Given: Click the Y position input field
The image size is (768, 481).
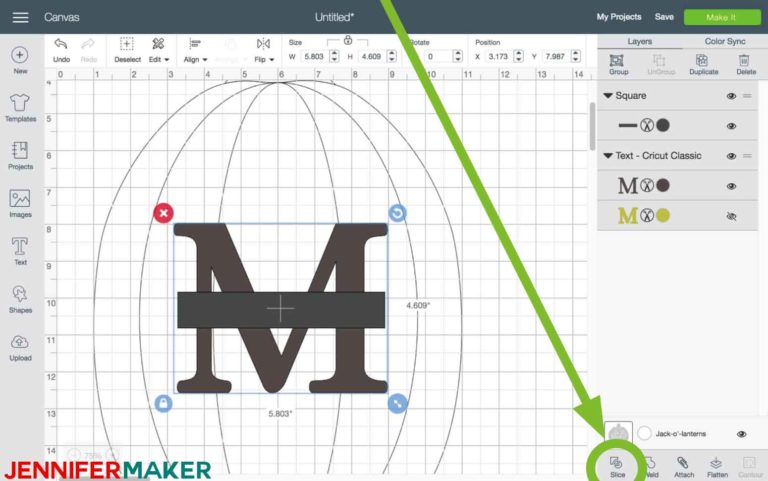Looking at the screenshot, I should [556, 56].
